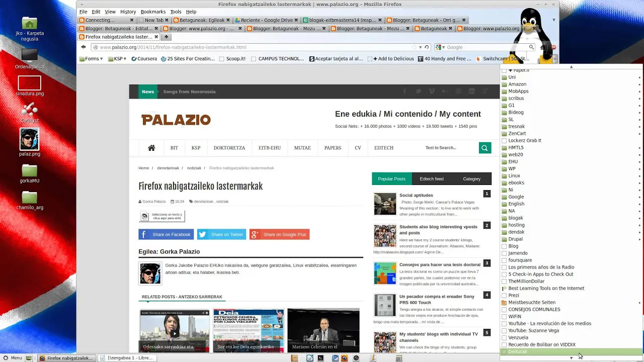
Task: Open the KSP bookmark folder dropdown
Action: click(118, 59)
